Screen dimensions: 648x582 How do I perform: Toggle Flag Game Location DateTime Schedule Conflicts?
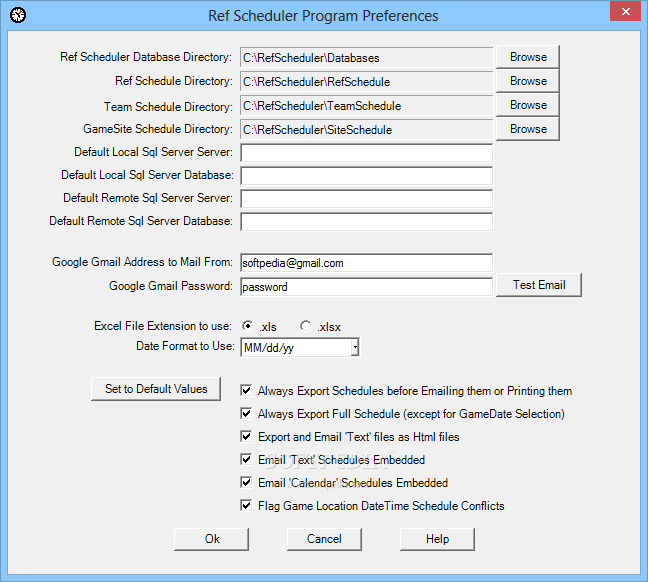pos(246,505)
